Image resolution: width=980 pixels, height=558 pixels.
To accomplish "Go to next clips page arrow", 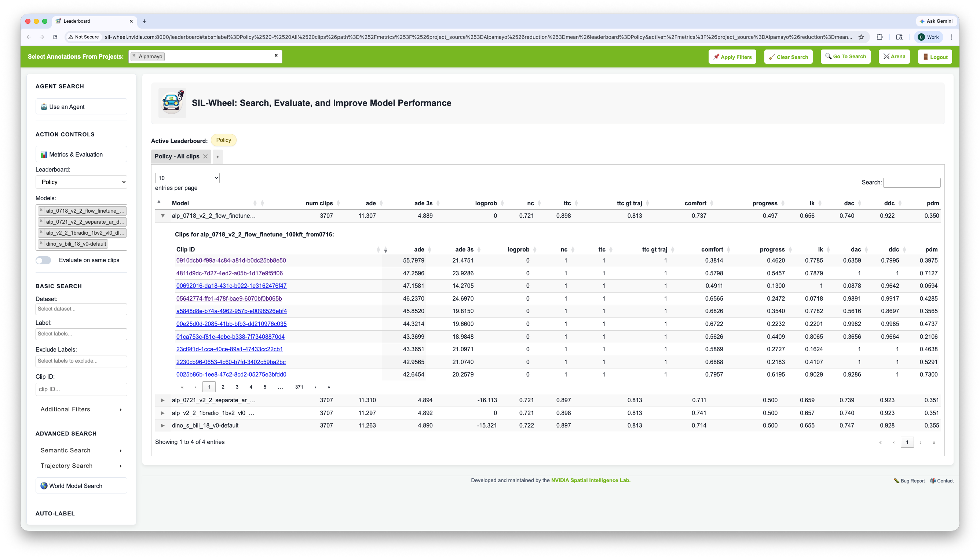I will pos(315,387).
